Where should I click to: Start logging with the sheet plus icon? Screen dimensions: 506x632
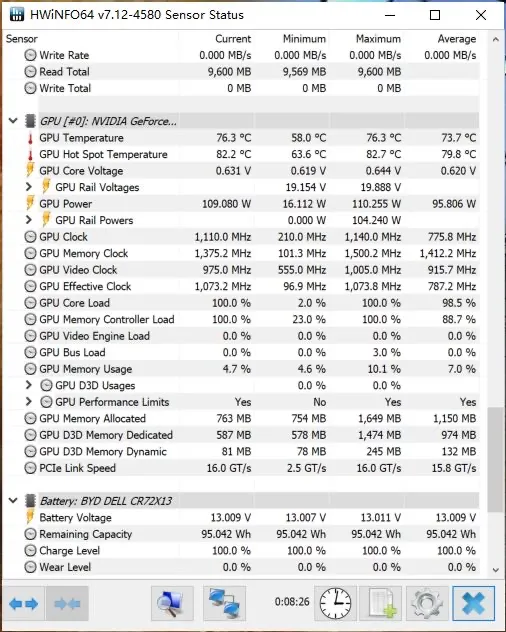tap(381, 603)
